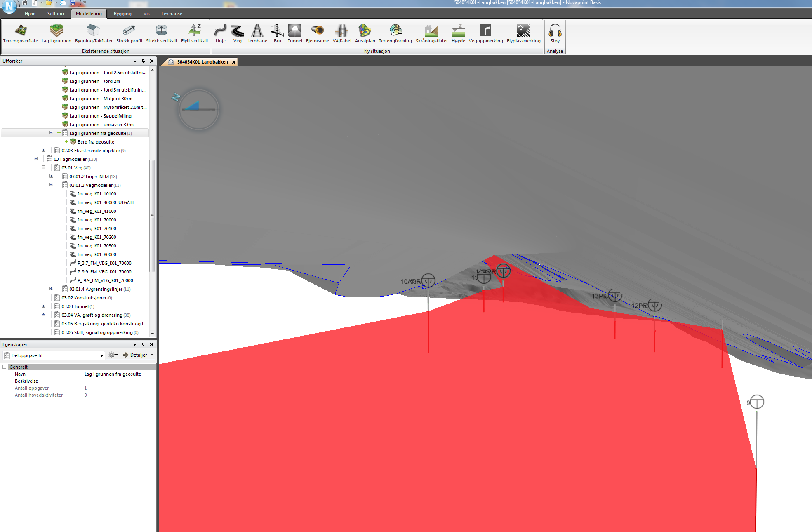Image resolution: width=812 pixels, height=532 pixels.
Task: Select the Fjernvarme tool
Action: 318,34
